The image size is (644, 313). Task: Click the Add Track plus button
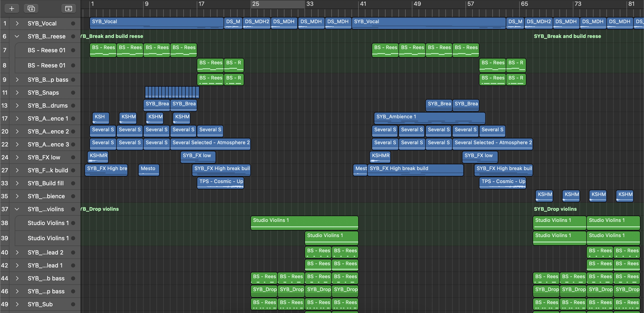[11, 8]
